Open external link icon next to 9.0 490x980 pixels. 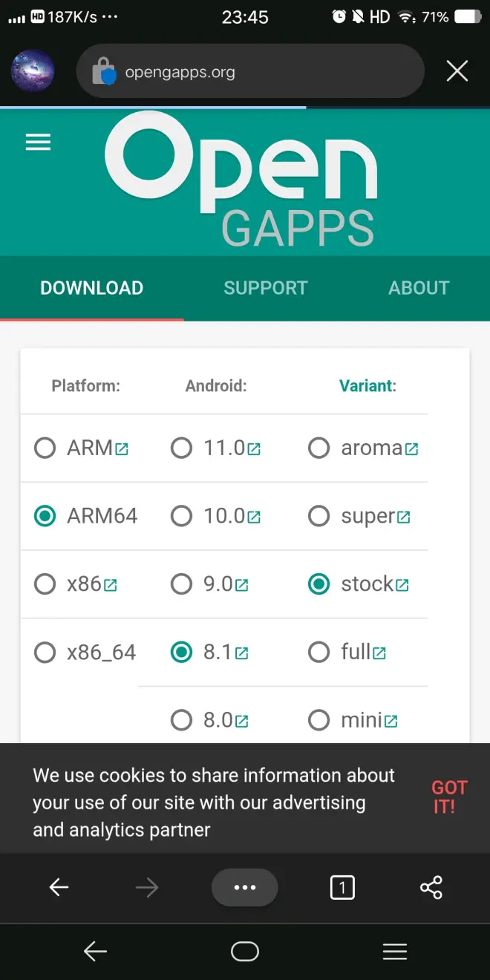(x=242, y=585)
